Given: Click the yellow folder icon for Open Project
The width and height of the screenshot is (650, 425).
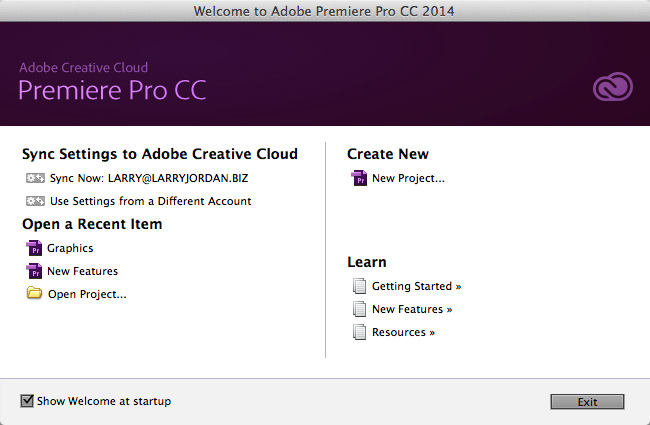Looking at the screenshot, I should click(34, 293).
